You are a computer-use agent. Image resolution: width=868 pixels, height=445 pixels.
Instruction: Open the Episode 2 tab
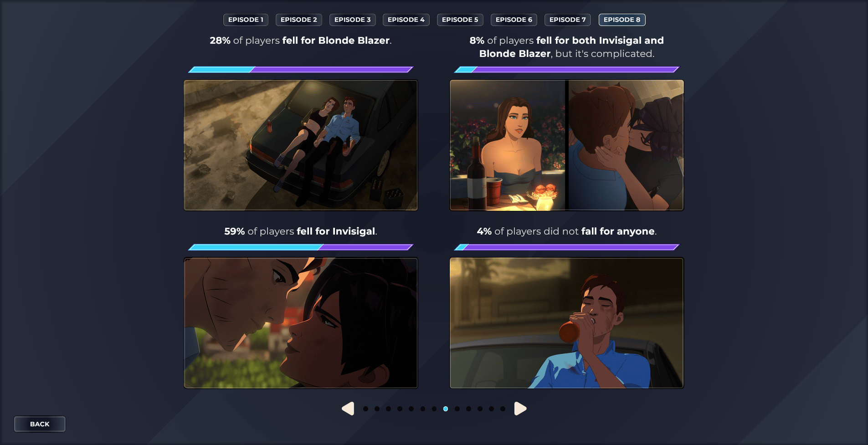tap(298, 20)
